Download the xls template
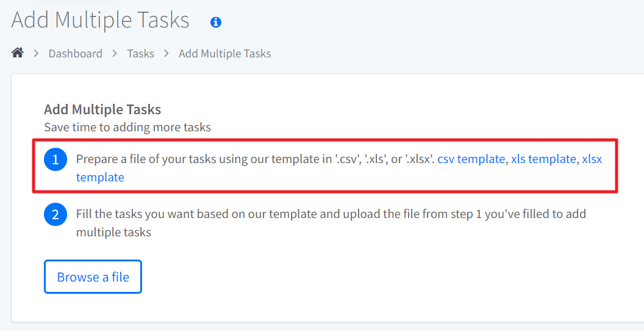644x331 pixels. click(x=543, y=159)
